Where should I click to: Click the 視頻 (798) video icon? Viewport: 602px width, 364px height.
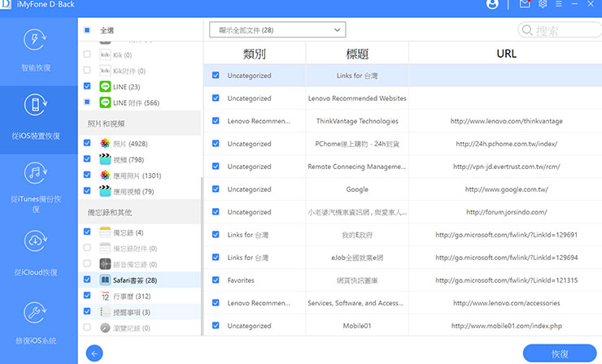(x=105, y=159)
